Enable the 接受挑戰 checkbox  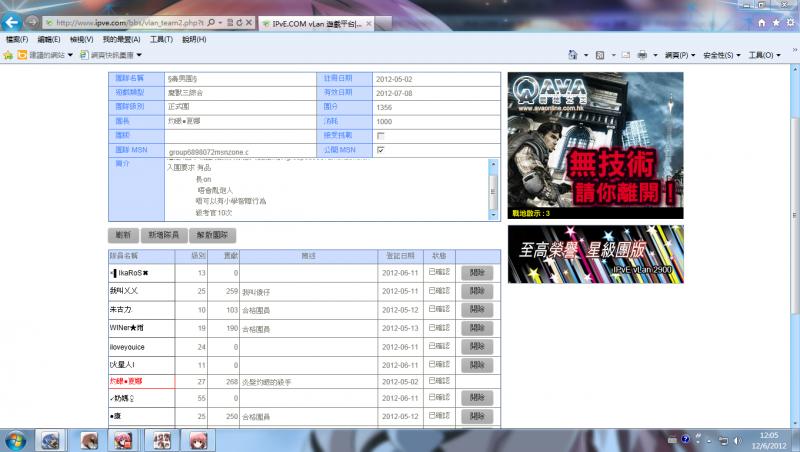pyautogui.click(x=380, y=135)
